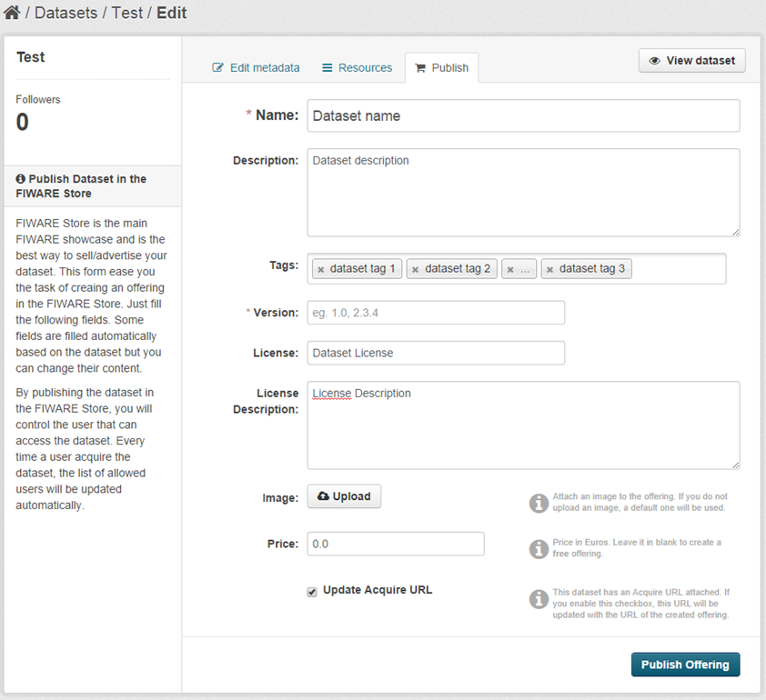The image size is (766, 700).
Task: Click info icon in Publish Dataset heading
Action: pyautogui.click(x=20, y=179)
